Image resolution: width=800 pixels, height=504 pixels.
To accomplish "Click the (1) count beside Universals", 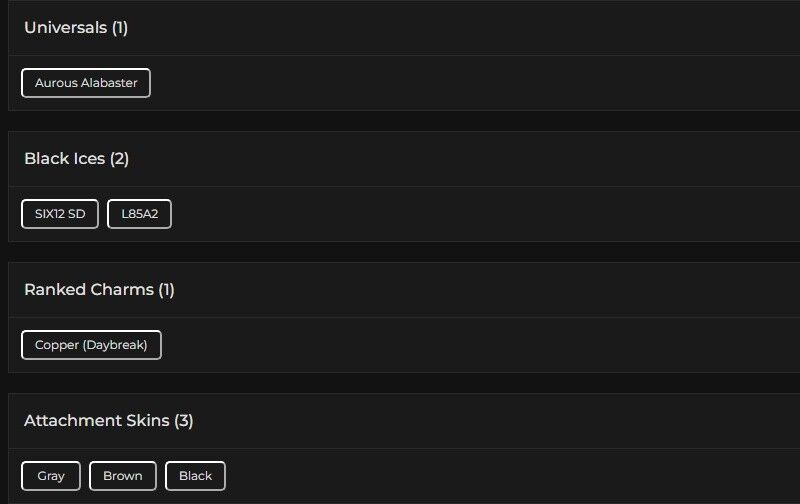I will [x=120, y=28].
